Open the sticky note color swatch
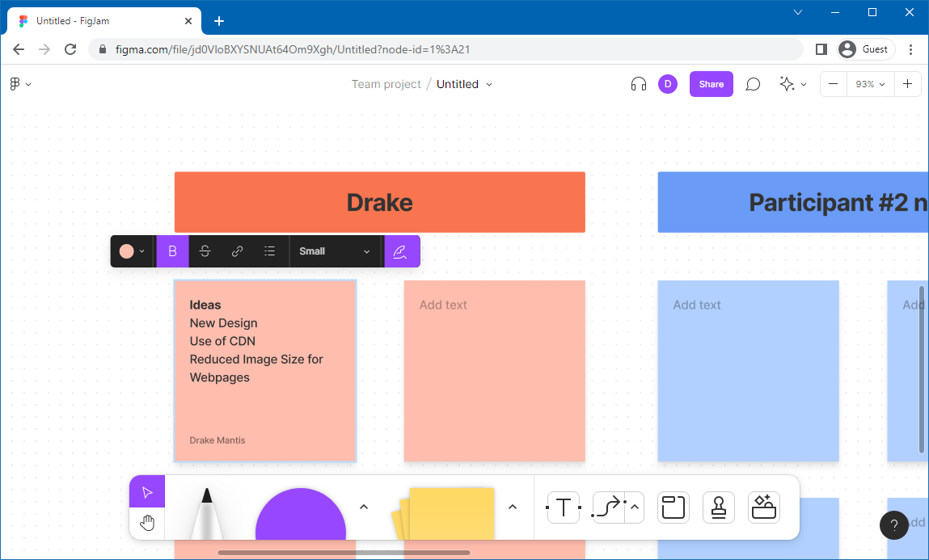The width and height of the screenshot is (929, 560). click(132, 251)
